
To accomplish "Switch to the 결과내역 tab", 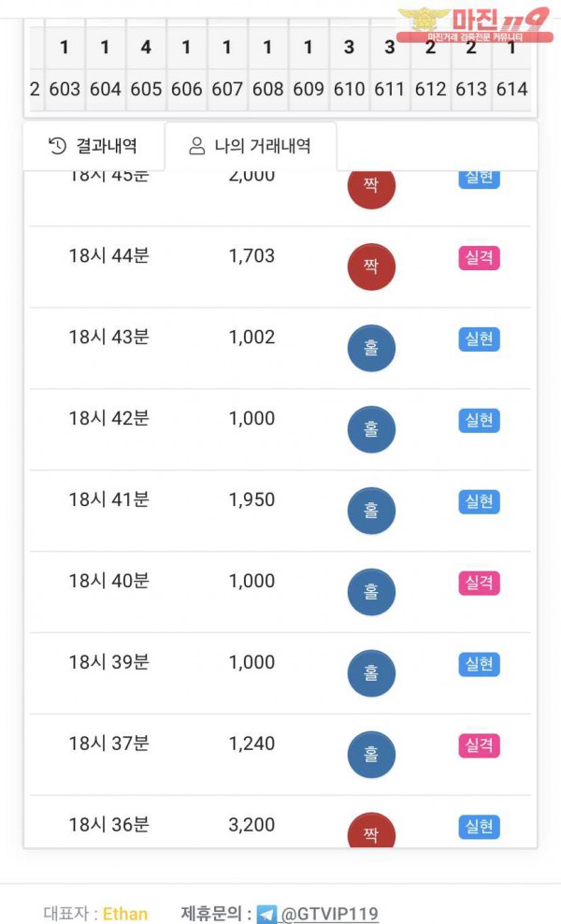I will 93,146.
